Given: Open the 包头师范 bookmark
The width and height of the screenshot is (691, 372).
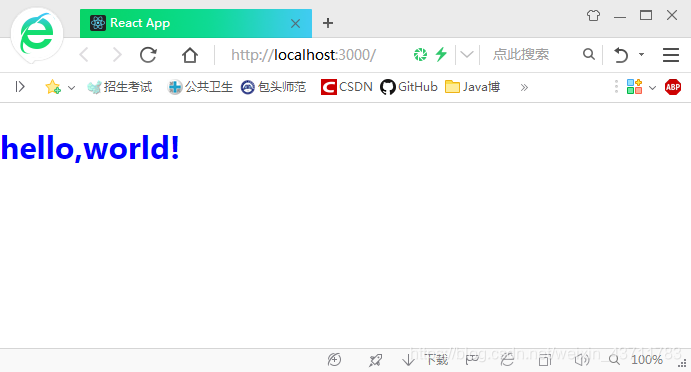Looking at the screenshot, I should point(273,87).
